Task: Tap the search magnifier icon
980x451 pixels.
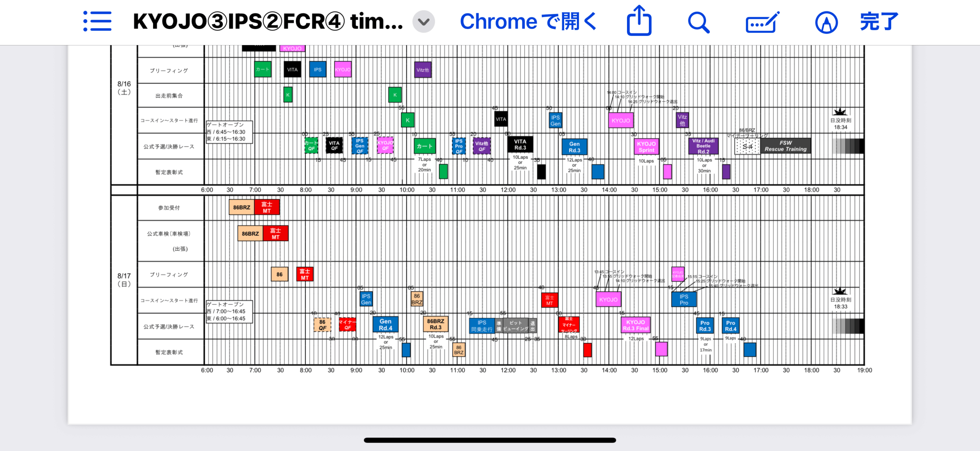Action: tap(699, 22)
